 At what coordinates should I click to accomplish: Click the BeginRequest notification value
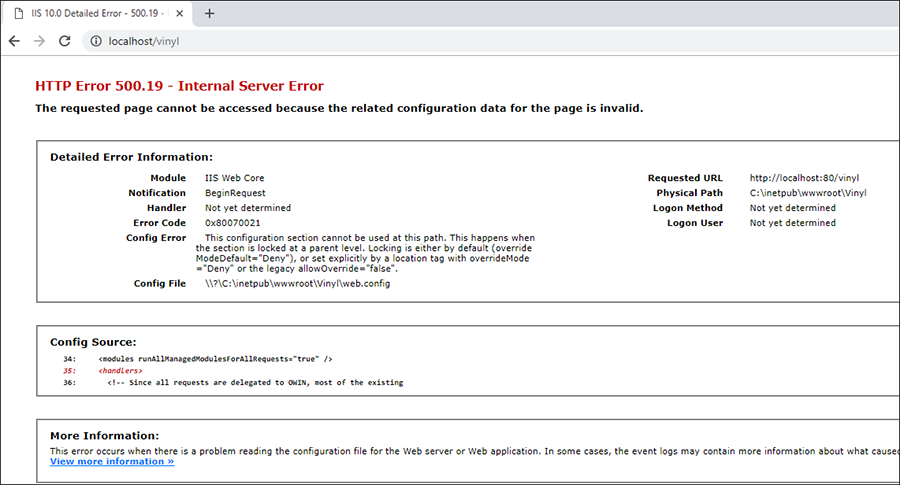[x=235, y=193]
